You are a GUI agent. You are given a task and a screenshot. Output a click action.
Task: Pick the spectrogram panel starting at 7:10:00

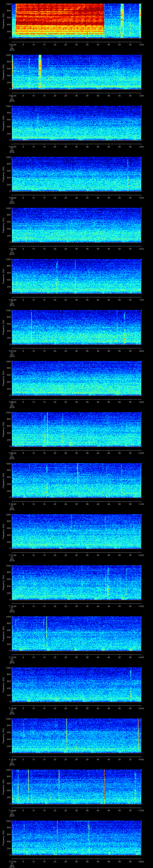tap(77, 480)
